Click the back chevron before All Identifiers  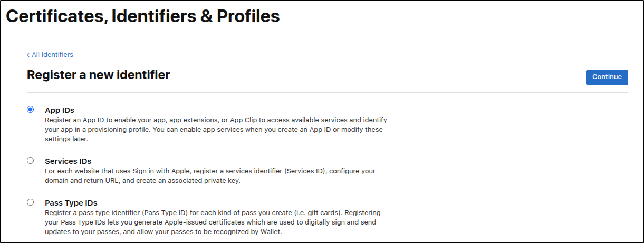(28, 55)
